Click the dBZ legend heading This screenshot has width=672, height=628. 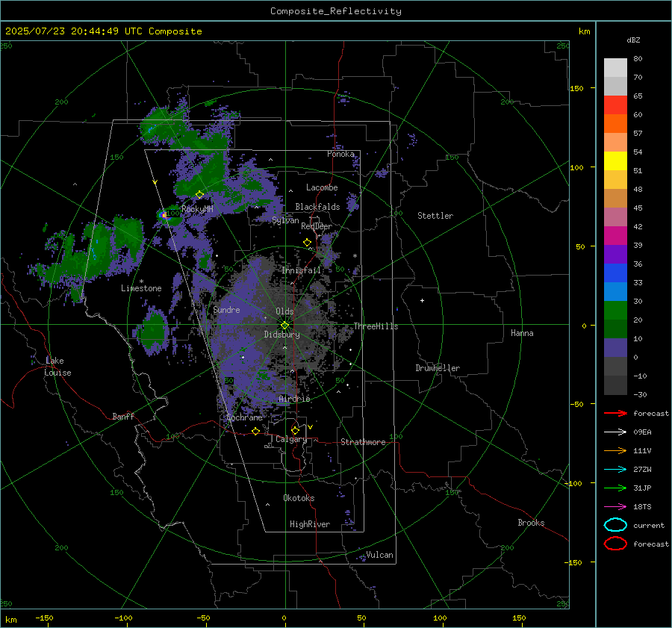pos(633,40)
